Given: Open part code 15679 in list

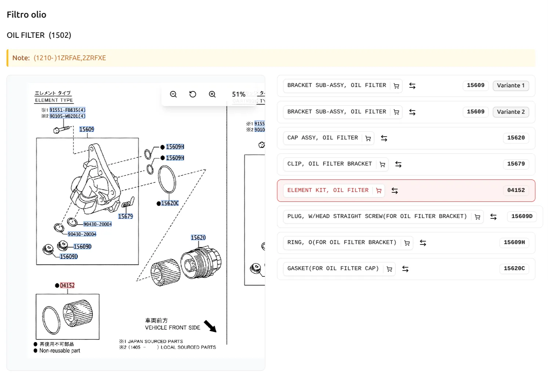Looking at the screenshot, I should 516,164.
